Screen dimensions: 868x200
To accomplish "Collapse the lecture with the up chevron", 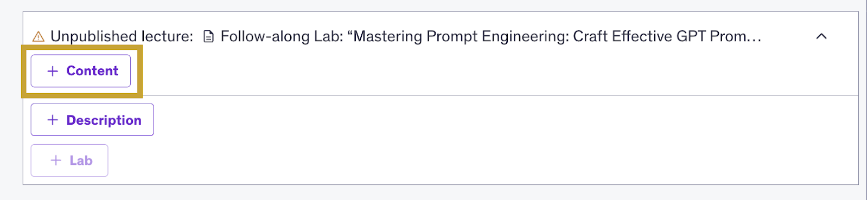I will [821, 36].
